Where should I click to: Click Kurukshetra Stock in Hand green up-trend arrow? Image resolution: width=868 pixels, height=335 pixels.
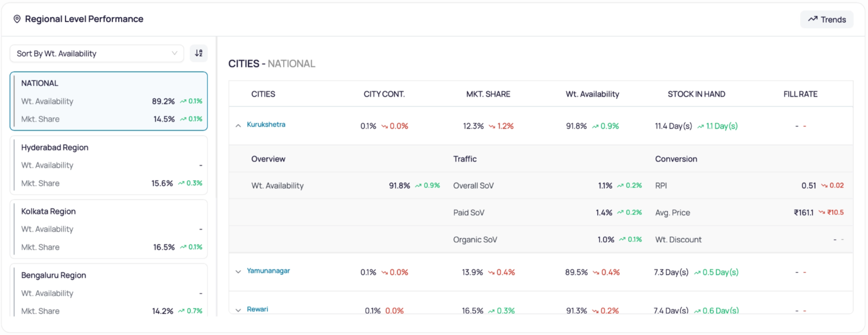point(700,126)
